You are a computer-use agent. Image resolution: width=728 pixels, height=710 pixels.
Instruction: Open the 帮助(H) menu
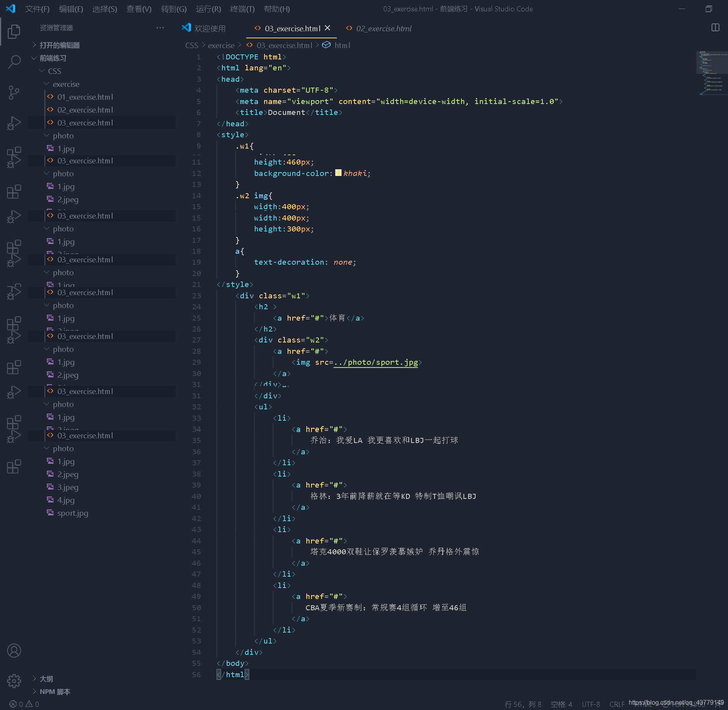(277, 9)
